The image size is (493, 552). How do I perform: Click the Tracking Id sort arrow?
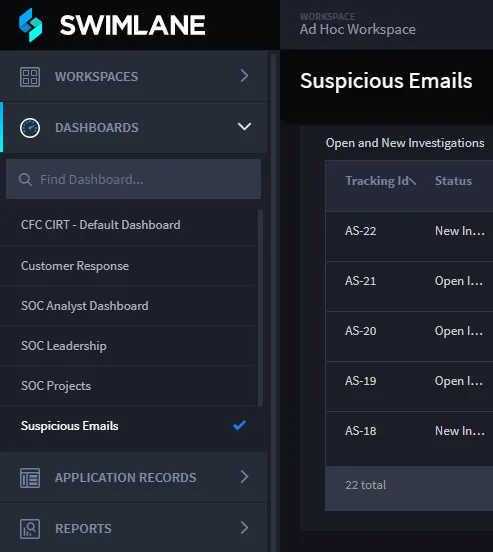[x=413, y=181]
